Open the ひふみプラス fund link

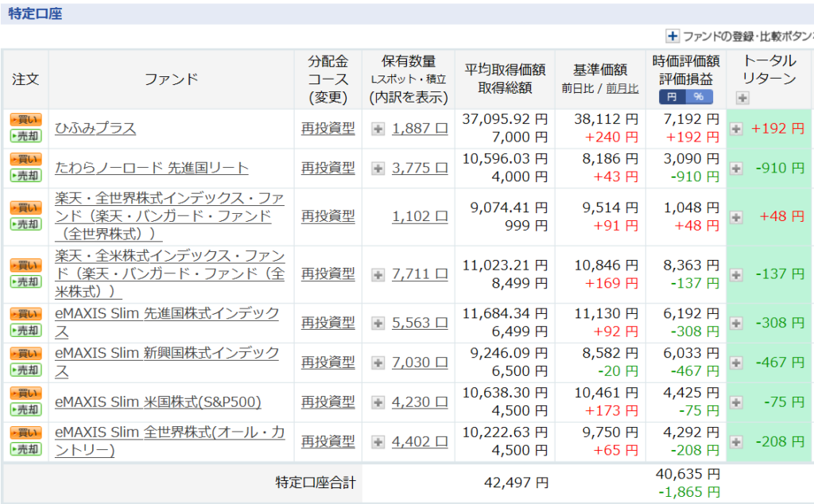(95, 128)
